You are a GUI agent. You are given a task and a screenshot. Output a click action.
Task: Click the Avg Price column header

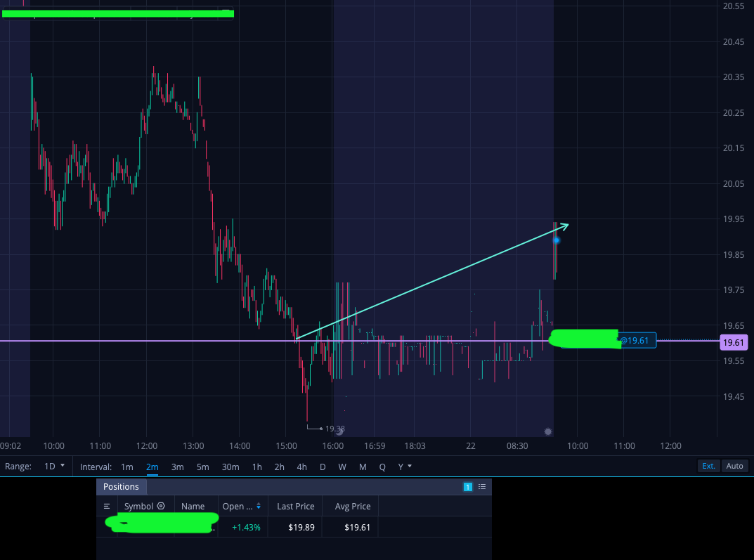point(353,506)
